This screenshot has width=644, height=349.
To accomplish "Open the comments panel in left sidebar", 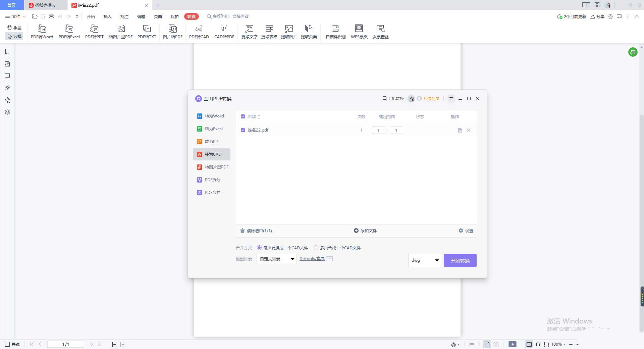I will [7, 76].
